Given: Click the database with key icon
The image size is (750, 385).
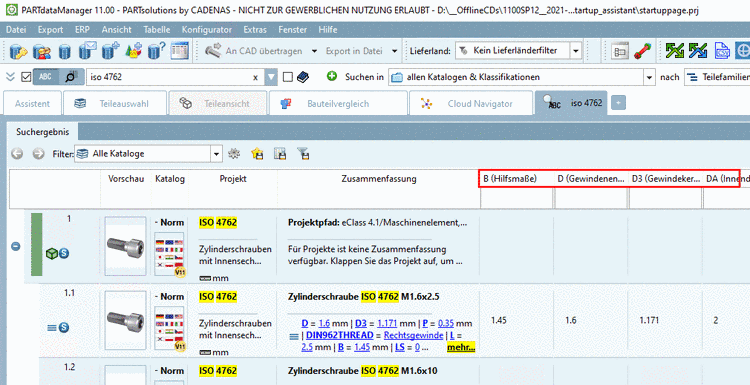Looking at the screenshot, I should 18,51.
